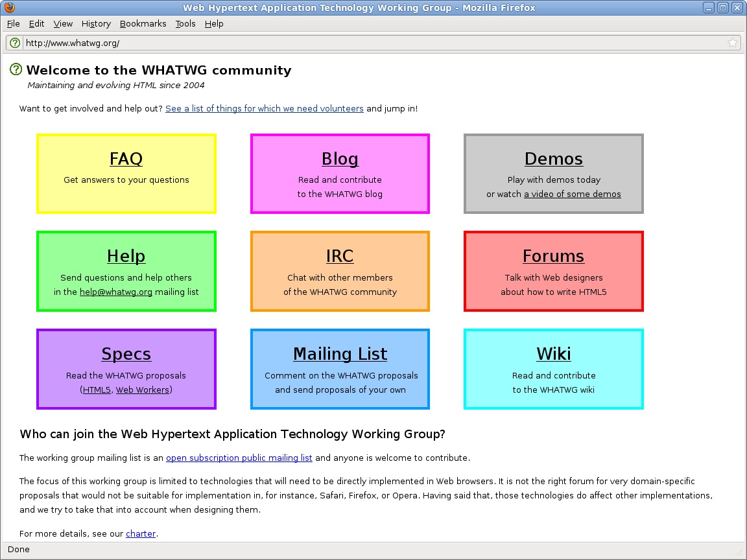This screenshot has height=560, width=747.
Task: Click the Firefox logo in title bar
Action: tap(9, 8)
